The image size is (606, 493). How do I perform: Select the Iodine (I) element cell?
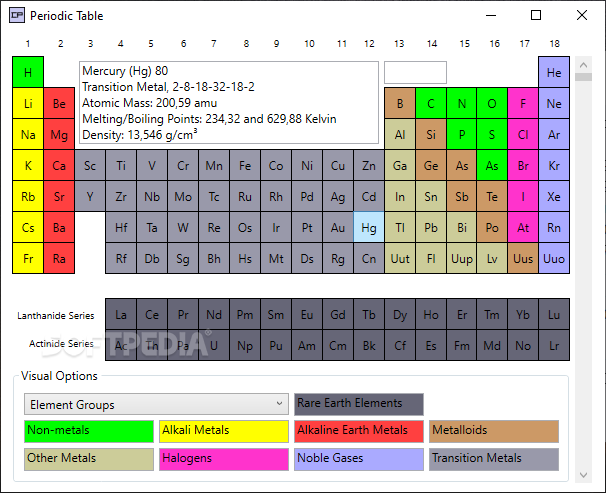click(523, 196)
